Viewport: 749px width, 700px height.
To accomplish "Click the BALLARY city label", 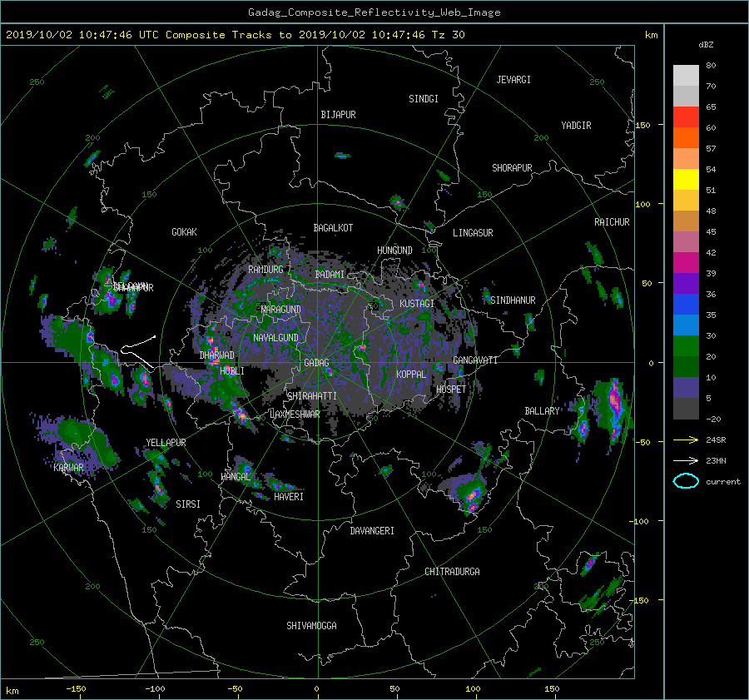I will coord(542,411).
